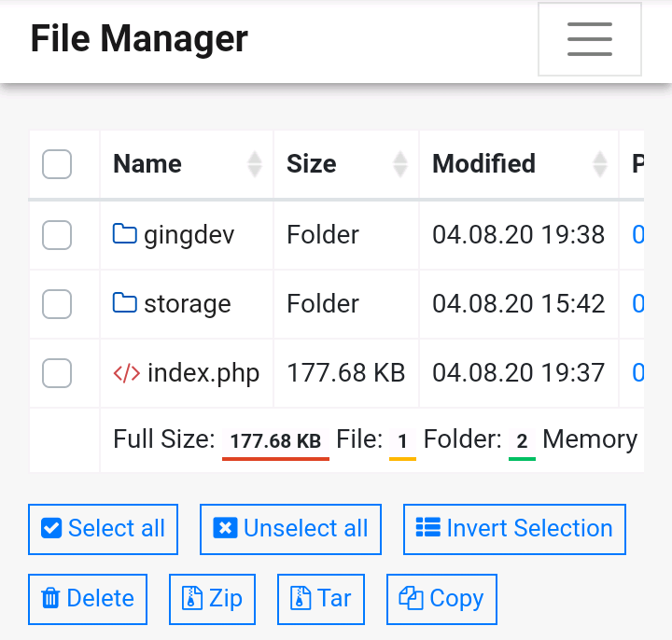Image resolution: width=672 pixels, height=640 pixels.
Task: Open the hamburger navigation menu
Action: click(590, 39)
